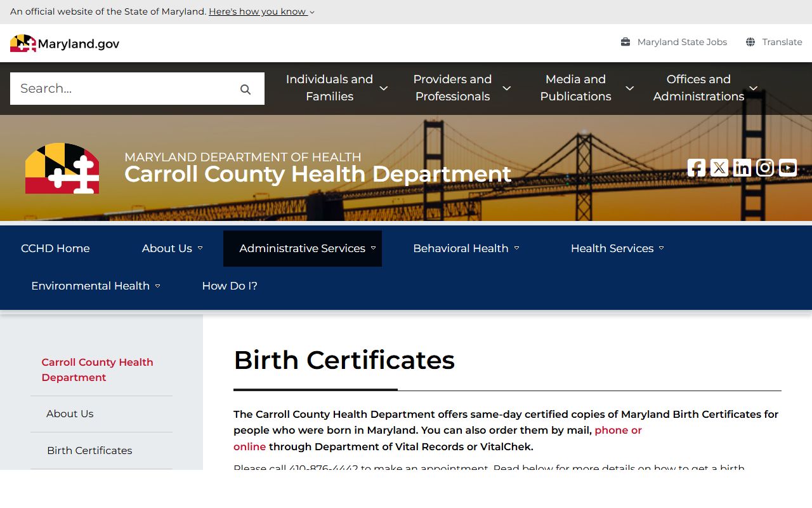Expand Individuals and Families chevron
This screenshot has height=508, width=812.
pos(384,88)
